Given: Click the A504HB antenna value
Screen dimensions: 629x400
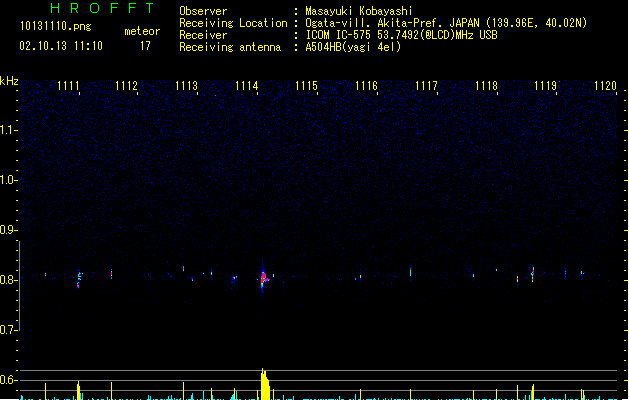Looking at the screenshot, I should click(353, 47).
